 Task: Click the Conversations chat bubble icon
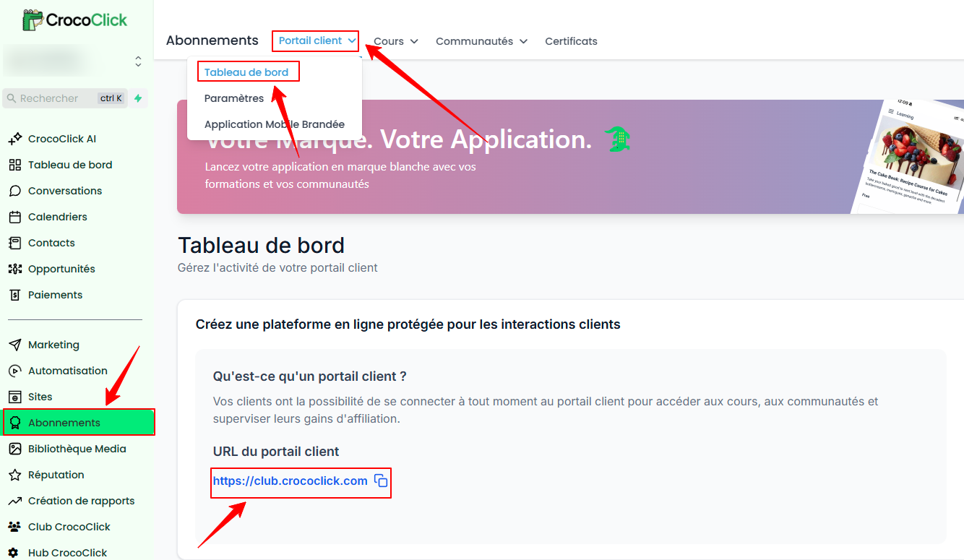click(14, 191)
